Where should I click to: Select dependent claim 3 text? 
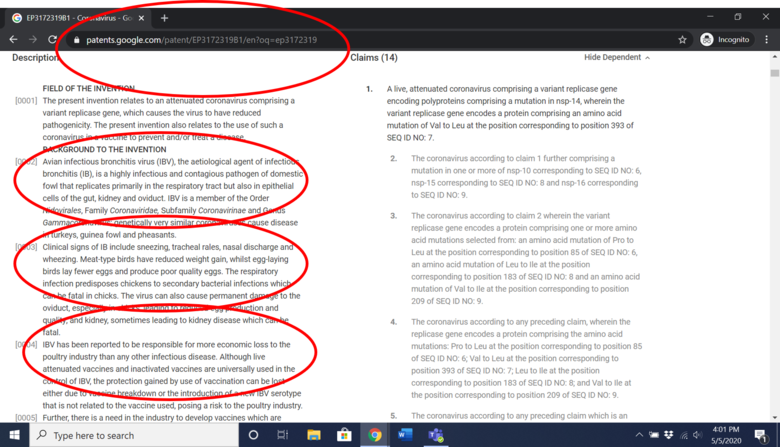526,258
